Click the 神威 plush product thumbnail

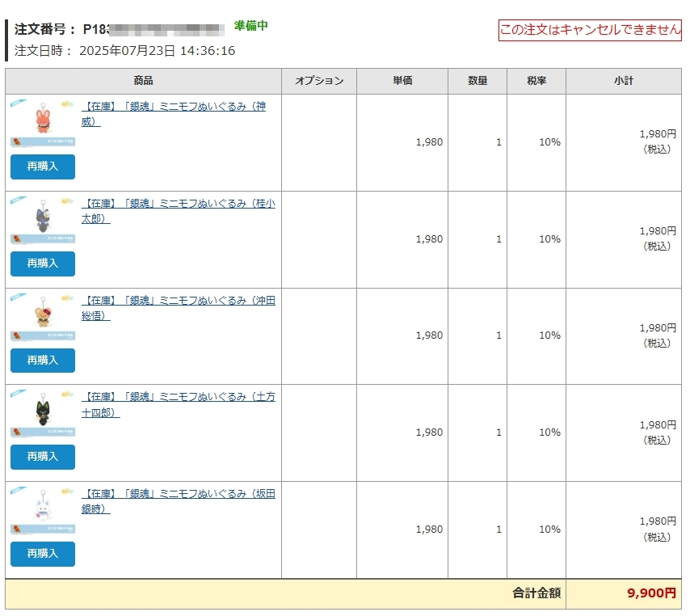click(x=43, y=124)
